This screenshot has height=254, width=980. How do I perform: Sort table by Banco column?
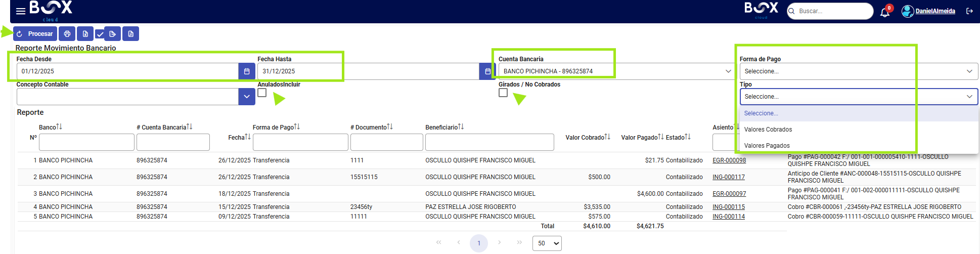click(x=59, y=126)
